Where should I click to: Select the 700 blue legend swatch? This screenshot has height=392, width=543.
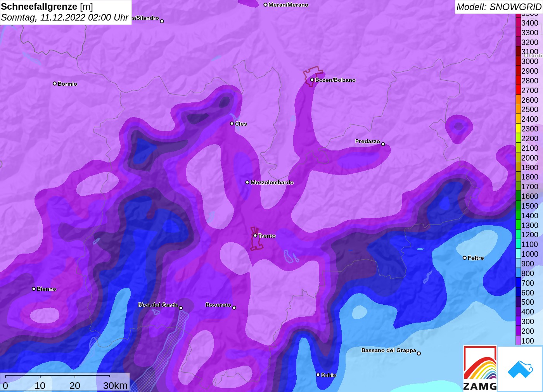click(x=518, y=283)
